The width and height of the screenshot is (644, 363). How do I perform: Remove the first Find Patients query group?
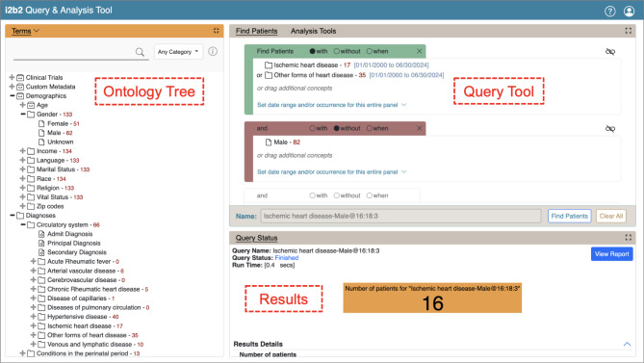coord(419,51)
